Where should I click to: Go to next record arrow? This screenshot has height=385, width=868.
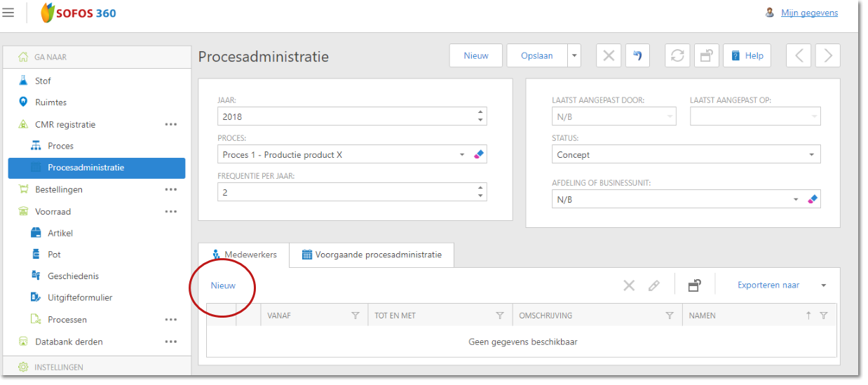click(827, 56)
